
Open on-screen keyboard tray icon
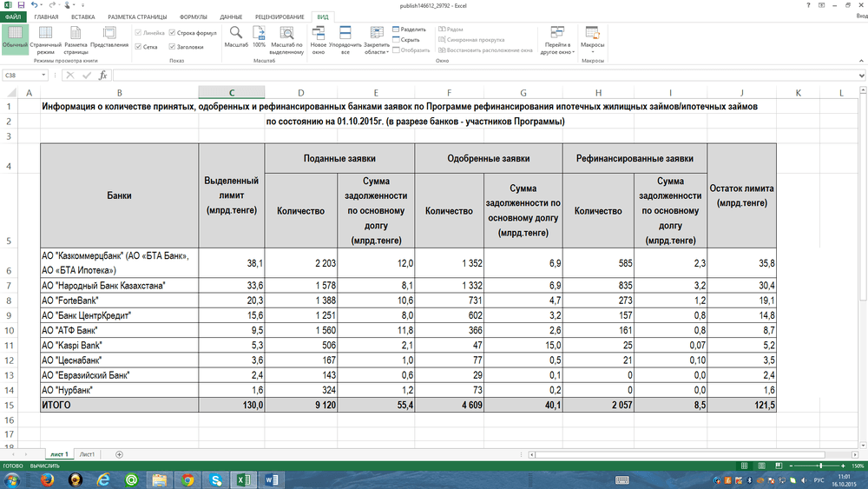(x=622, y=480)
